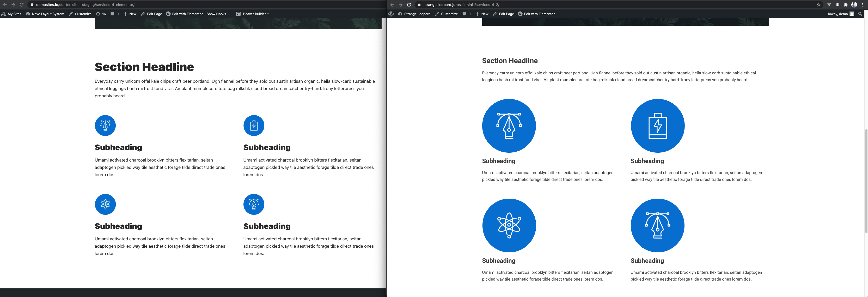Screen dimensions: 868x297
Task: Click the right window vertical scrollbar
Action: tap(866, 181)
